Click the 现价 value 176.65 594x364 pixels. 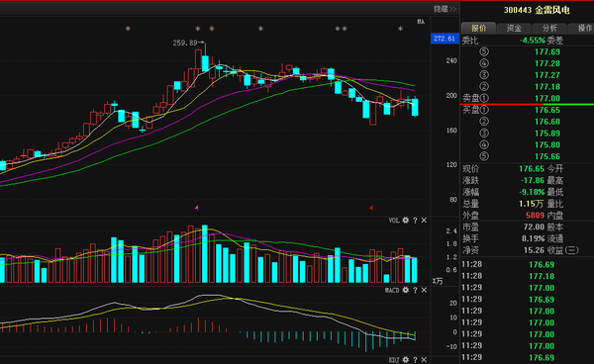coord(532,169)
